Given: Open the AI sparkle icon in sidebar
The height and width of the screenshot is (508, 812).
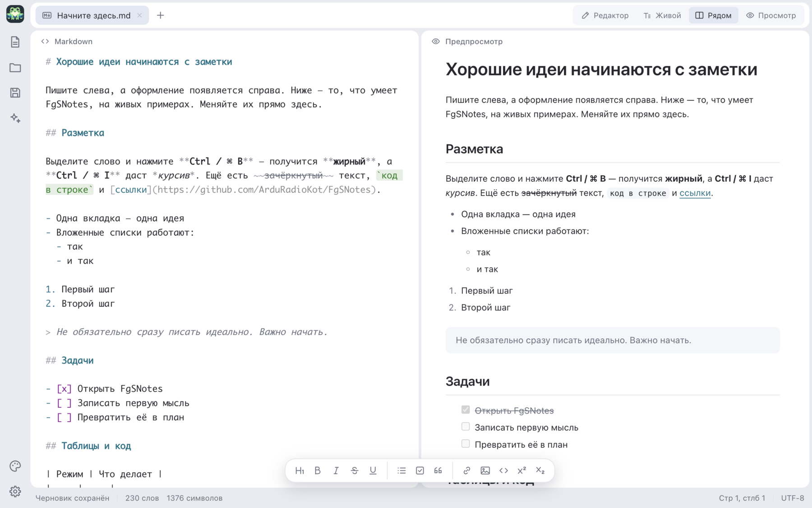Looking at the screenshot, I should tap(15, 118).
